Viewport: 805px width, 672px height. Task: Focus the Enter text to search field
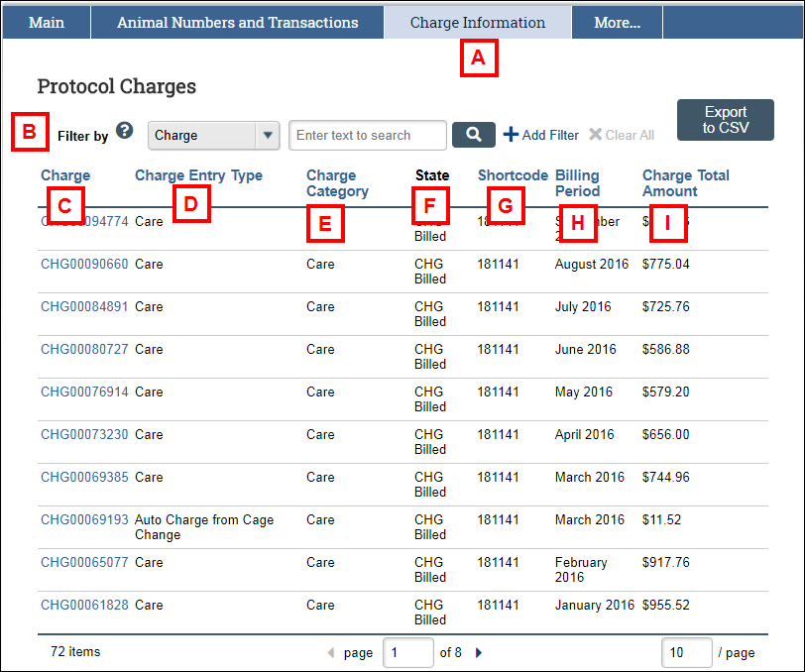tap(368, 136)
